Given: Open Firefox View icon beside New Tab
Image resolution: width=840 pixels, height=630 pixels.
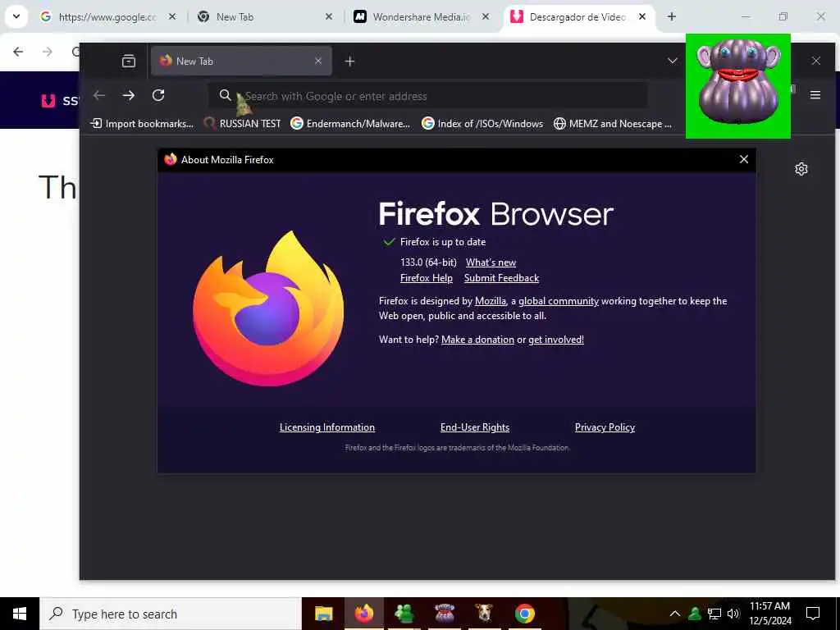Looking at the screenshot, I should 129,61.
